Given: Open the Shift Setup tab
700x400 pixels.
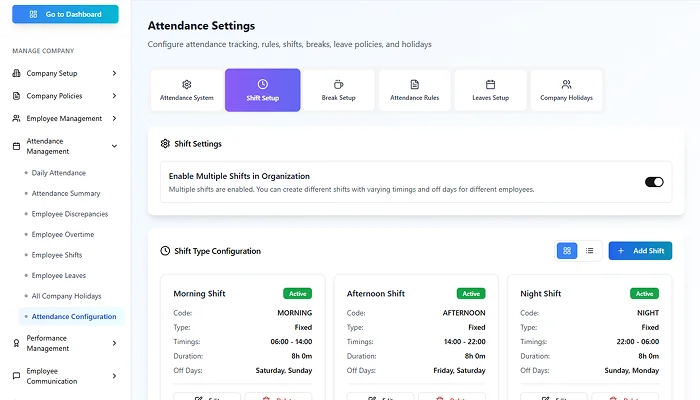Looking at the screenshot, I should [x=262, y=90].
